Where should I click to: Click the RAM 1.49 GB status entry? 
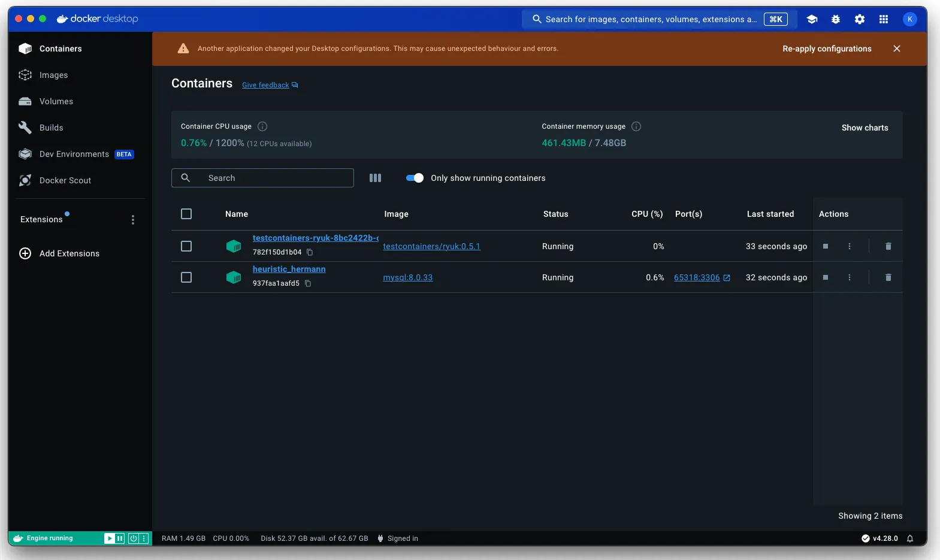(x=183, y=538)
